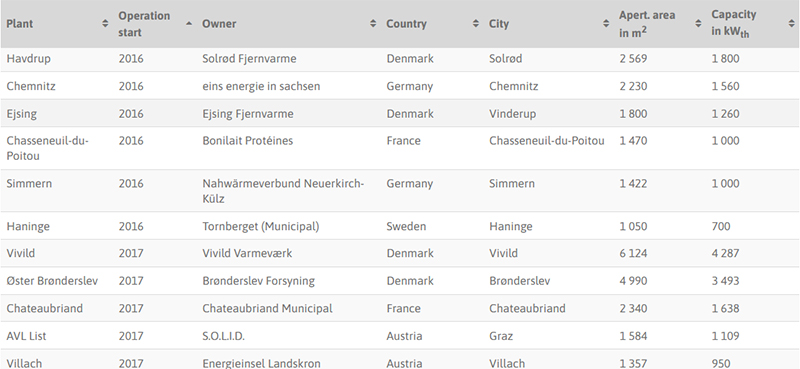Viewport: 800px width, 369px height.
Task: Sort table by Plant column arrows
Action: pyautogui.click(x=105, y=23)
